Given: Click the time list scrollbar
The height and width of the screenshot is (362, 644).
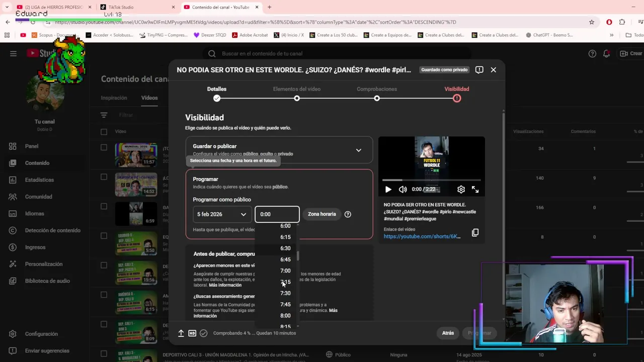Looking at the screenshot, I should (x=298, y=256).
